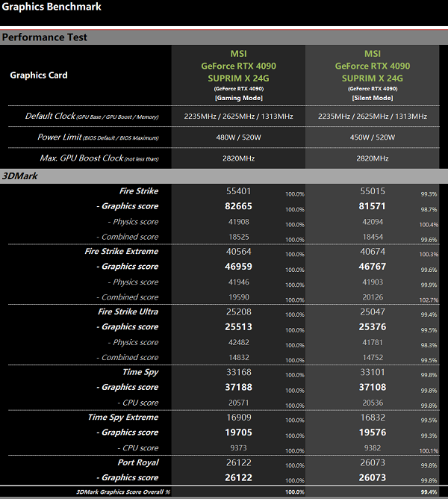Select the Silent Mode CPU score "9382"
This screenshot has width=448, height=499.
point(373,448)
